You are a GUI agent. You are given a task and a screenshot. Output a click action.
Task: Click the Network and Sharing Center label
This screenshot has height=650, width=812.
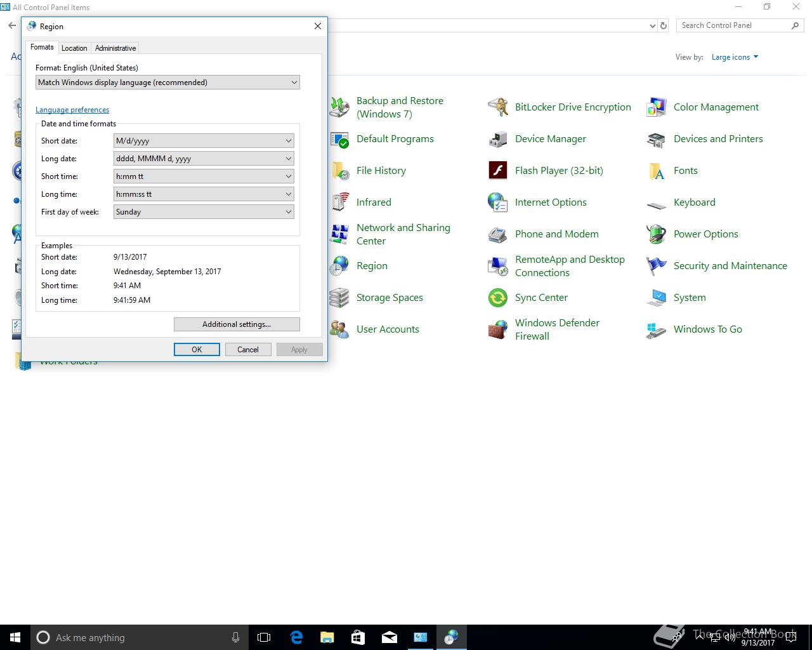tap(403, 234)
